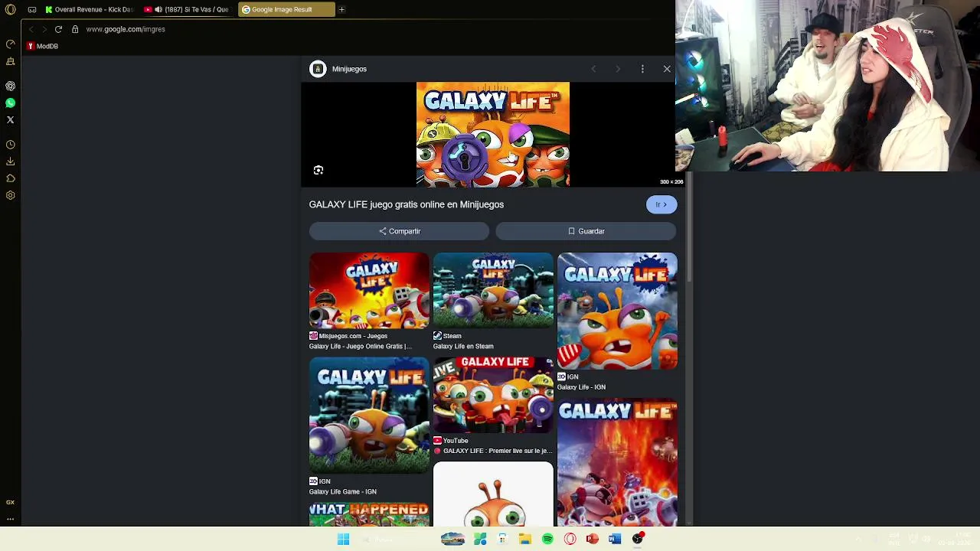The image size is (980, 551).
Task: Open Spotify from the taskbar
Action: [x=547, y=540]
